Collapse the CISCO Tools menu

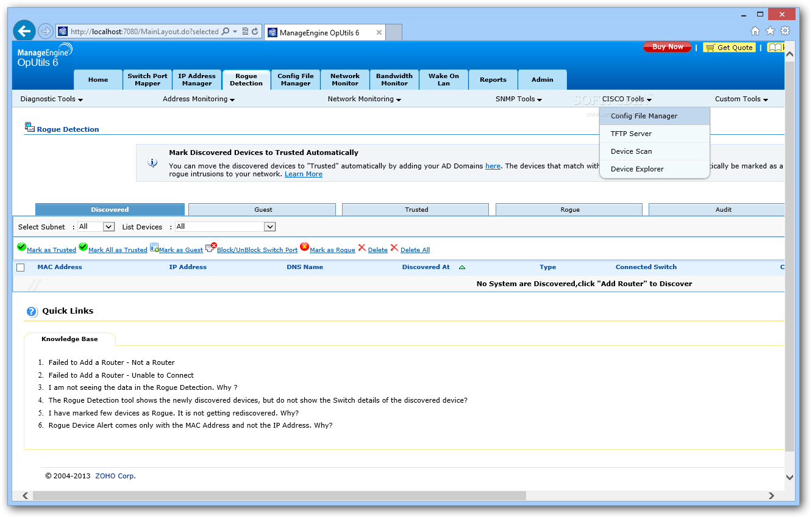pos(627,99)
